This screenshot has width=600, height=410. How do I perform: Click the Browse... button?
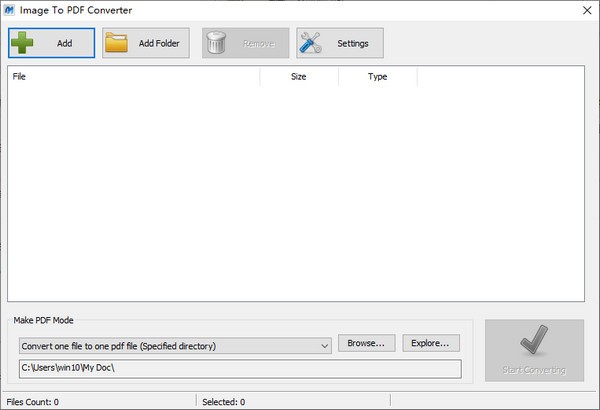pyautogui.click(x=367, y=343)
